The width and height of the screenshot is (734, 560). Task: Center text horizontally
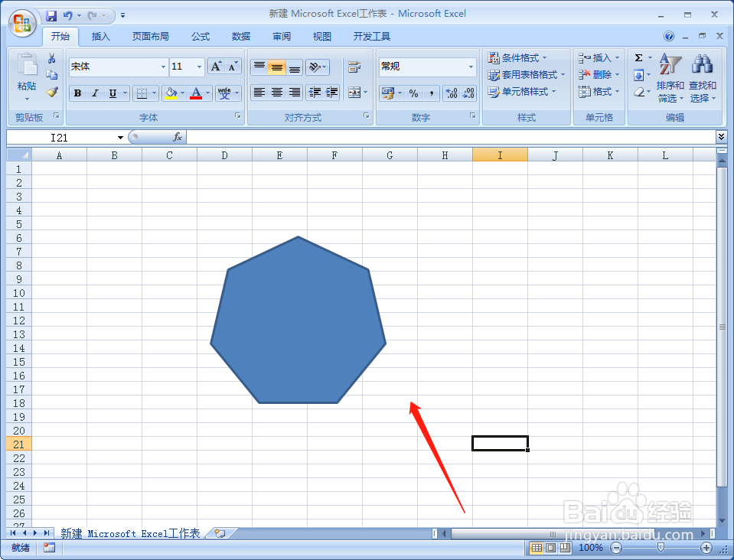click(x=276, y=92)
